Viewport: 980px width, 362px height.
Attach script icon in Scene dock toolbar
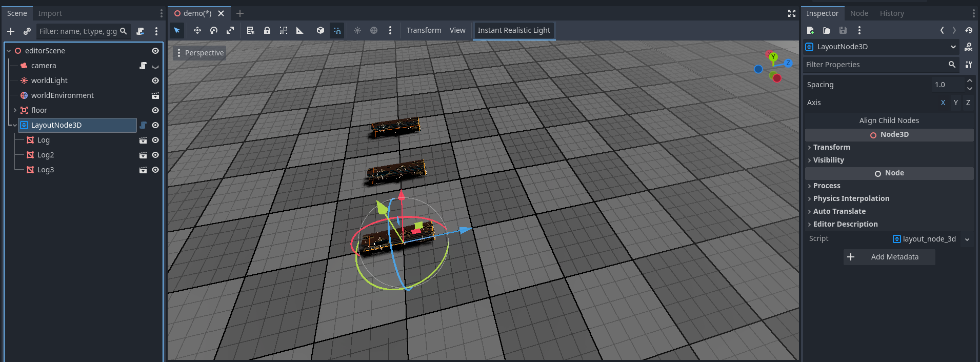(x=140, y=31)
